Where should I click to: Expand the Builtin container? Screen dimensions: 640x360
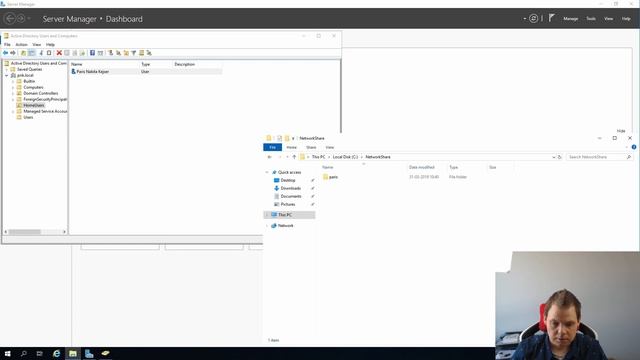(13, 81)
